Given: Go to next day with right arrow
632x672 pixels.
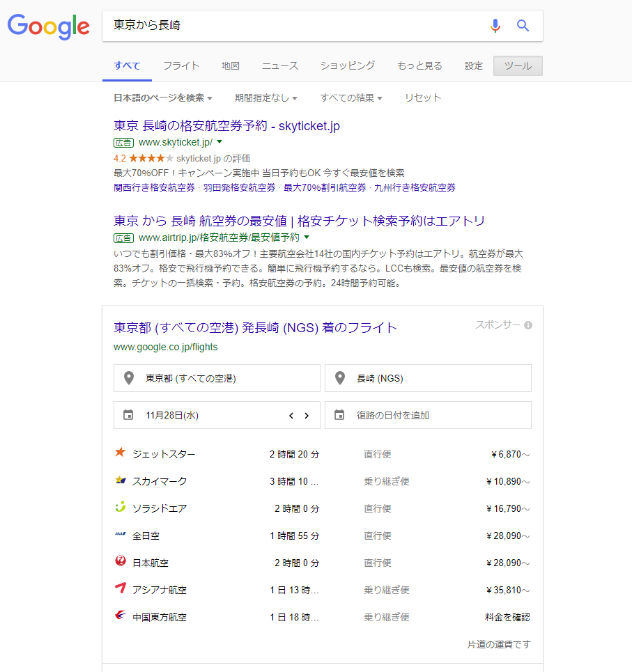Looking at the screenshot, I should click(307, 415).
